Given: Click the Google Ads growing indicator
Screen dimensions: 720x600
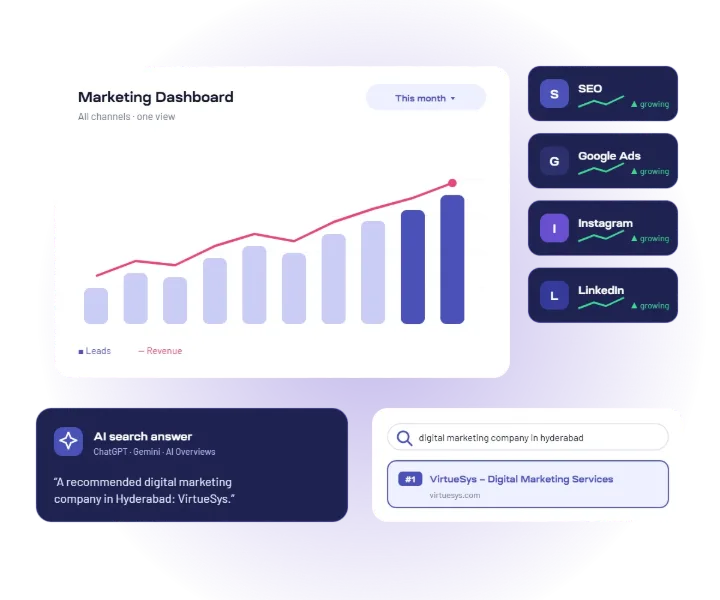Looking at the screenshot, I should coord(650,172).
